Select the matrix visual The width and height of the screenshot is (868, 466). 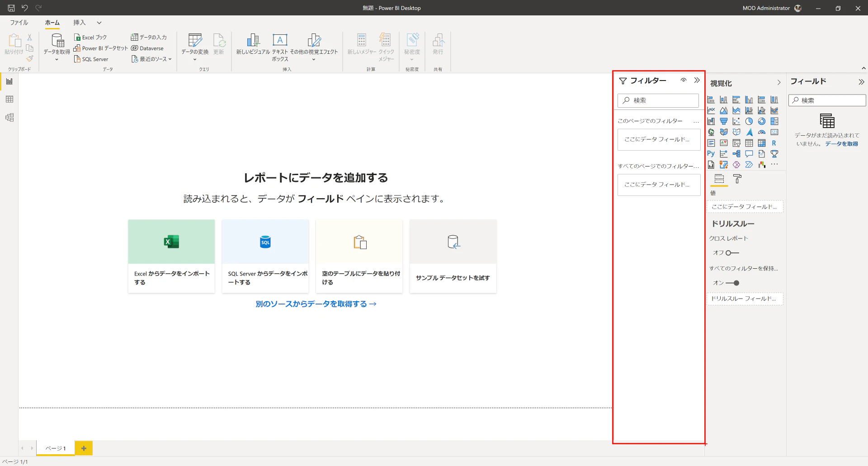(x=762, y=143)
